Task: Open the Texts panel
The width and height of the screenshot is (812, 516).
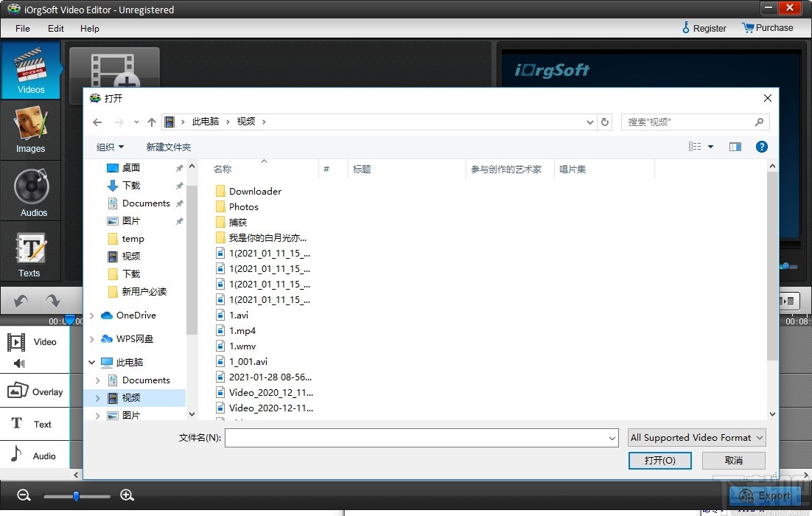Action: [30, 253]
